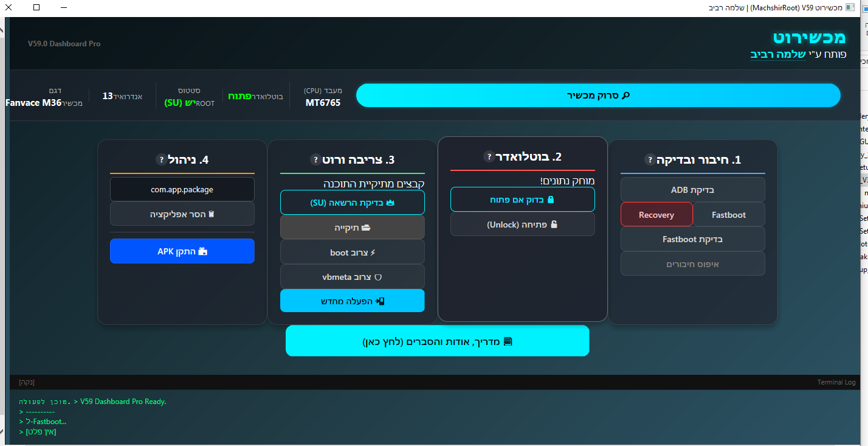The height and width of the screenshot is (446, 868).
Task: Open the 'שלמה רביב' developer link
Action: 777,54
